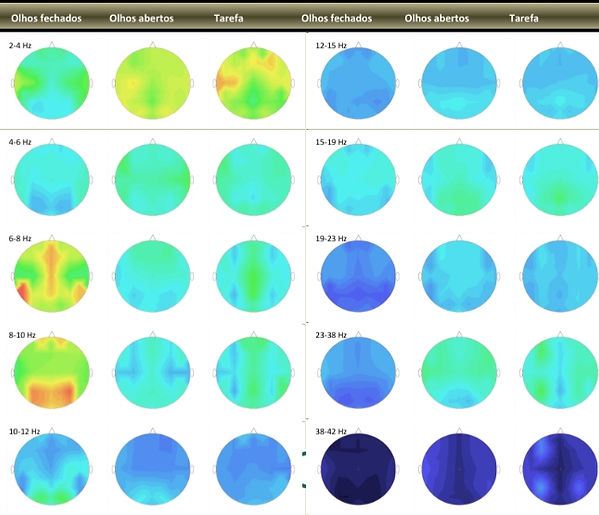The height and width of the screenshot is (515, 599).
Task: Click the second Olhos fechados column header
Action: (337, 18)
